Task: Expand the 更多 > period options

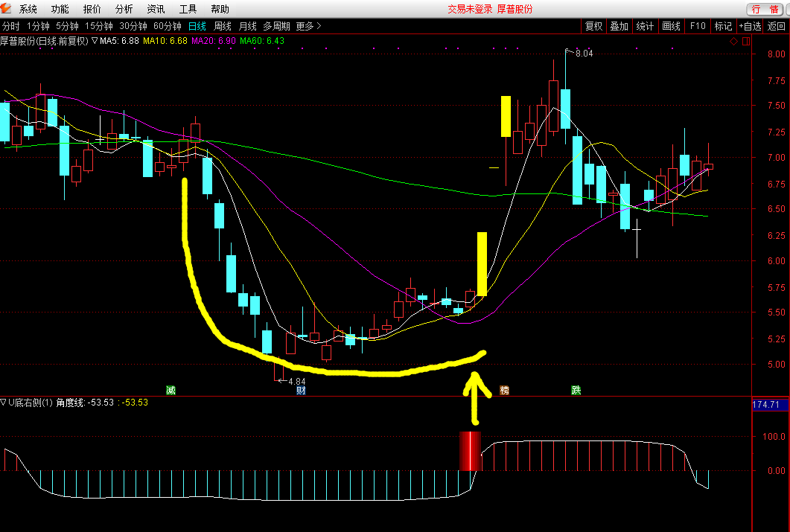Action: coord(308,26)
